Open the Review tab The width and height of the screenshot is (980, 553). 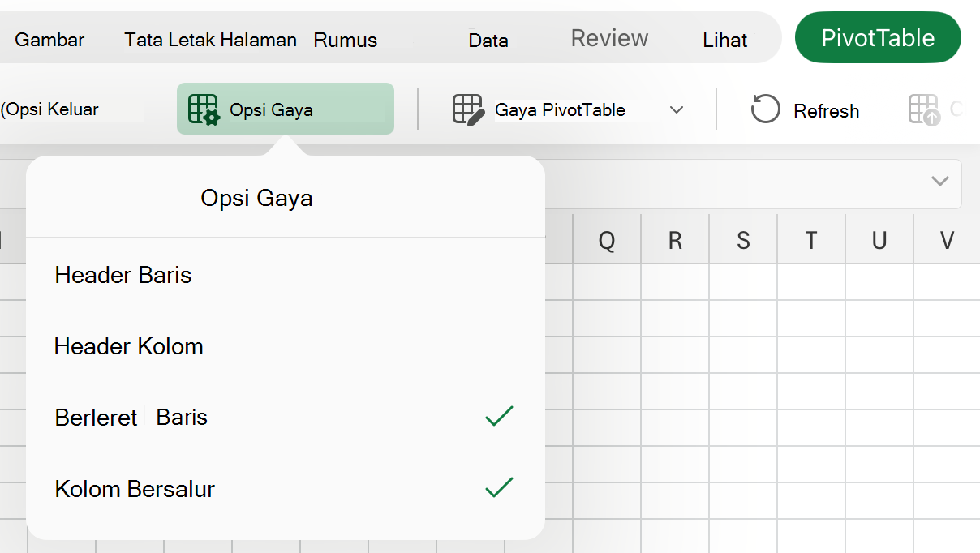(x=610, y=38)
